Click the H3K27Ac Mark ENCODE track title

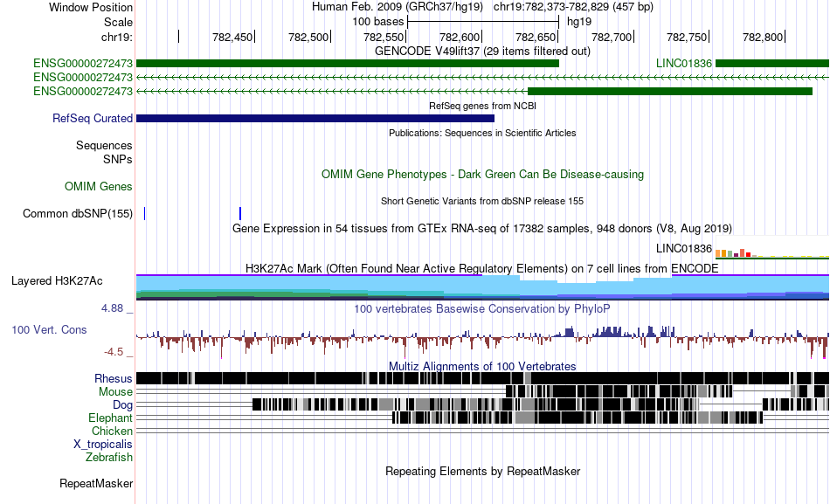click(x=482, y=268)
